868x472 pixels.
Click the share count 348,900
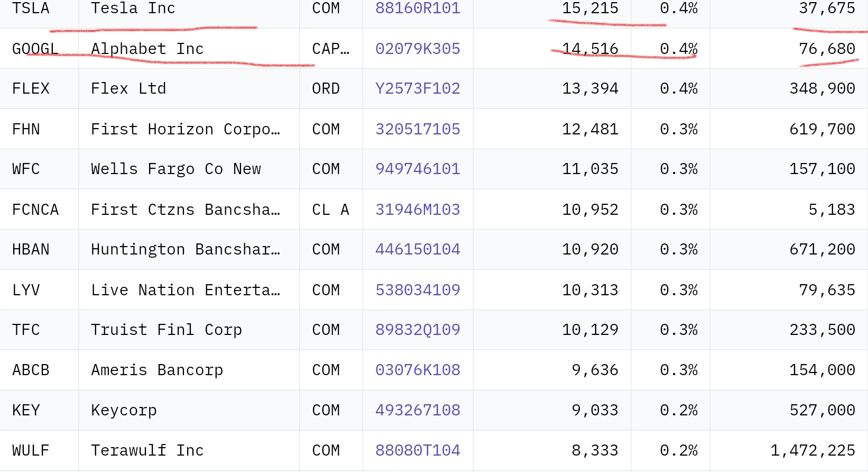[822, 88]
